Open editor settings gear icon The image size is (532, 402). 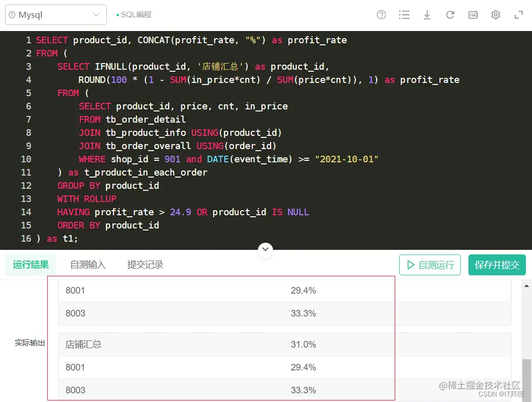coord(495,15)
